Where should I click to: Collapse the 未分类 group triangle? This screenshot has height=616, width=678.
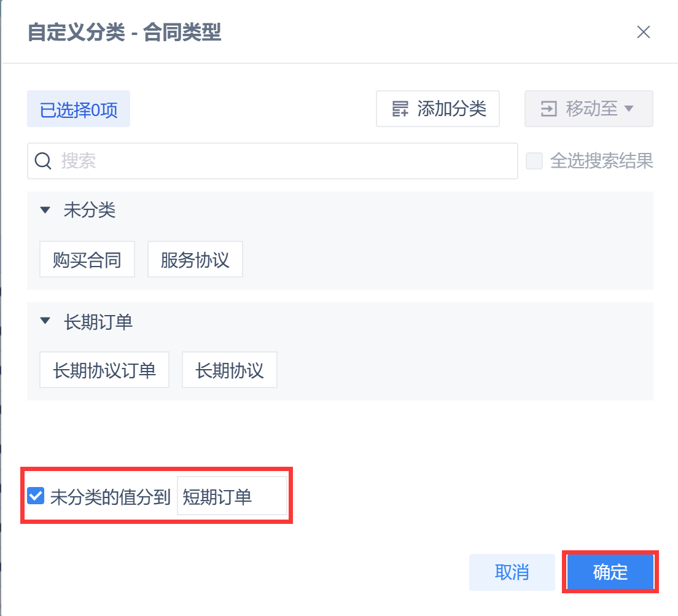tap(45, 211)
